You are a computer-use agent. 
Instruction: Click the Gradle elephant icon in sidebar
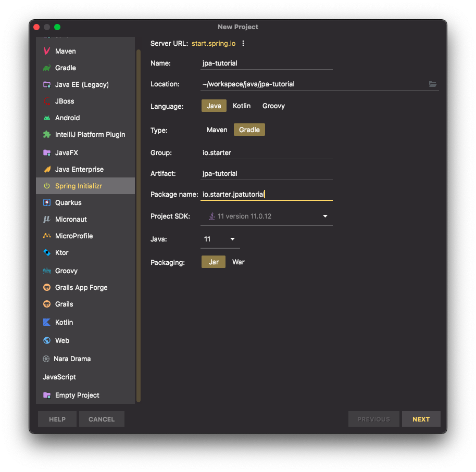(47, 68)
